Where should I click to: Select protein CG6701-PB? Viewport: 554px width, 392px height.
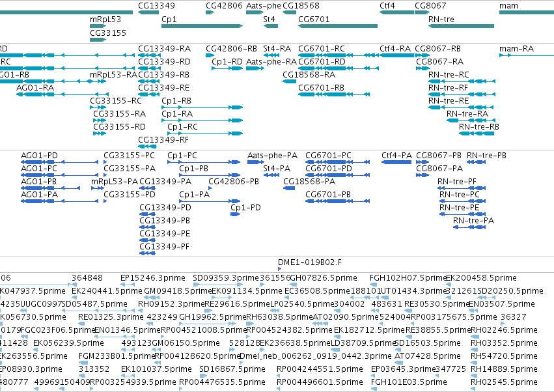[328, 195]
